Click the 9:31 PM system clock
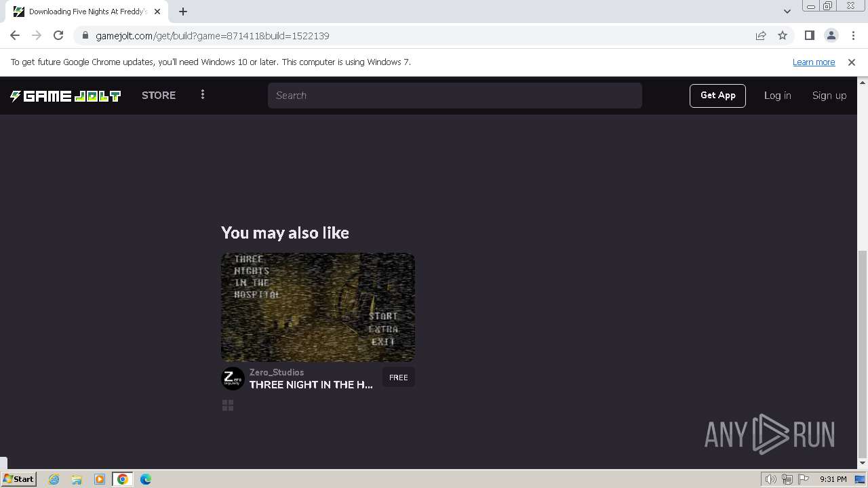This screenshot has height=488, width=868. [833, 479]
